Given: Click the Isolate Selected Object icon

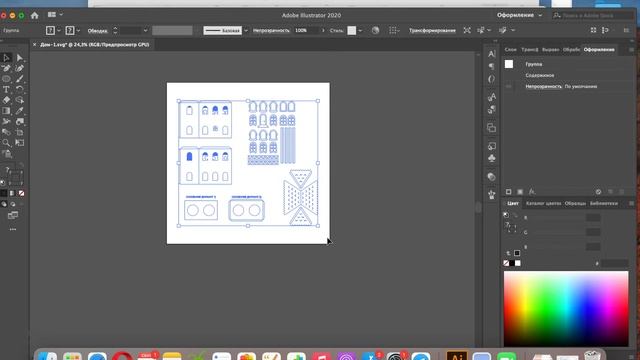Looking at the screenshot, I should tap(467, 30).
